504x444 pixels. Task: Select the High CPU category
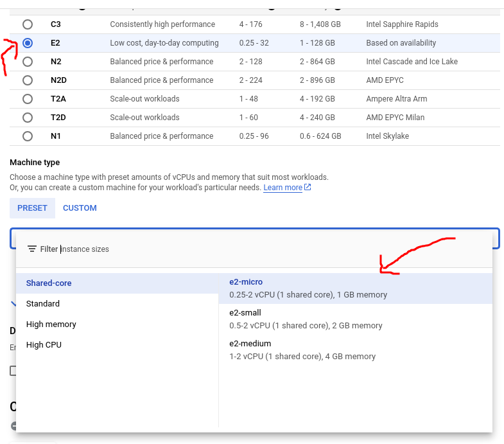point(117,345)
